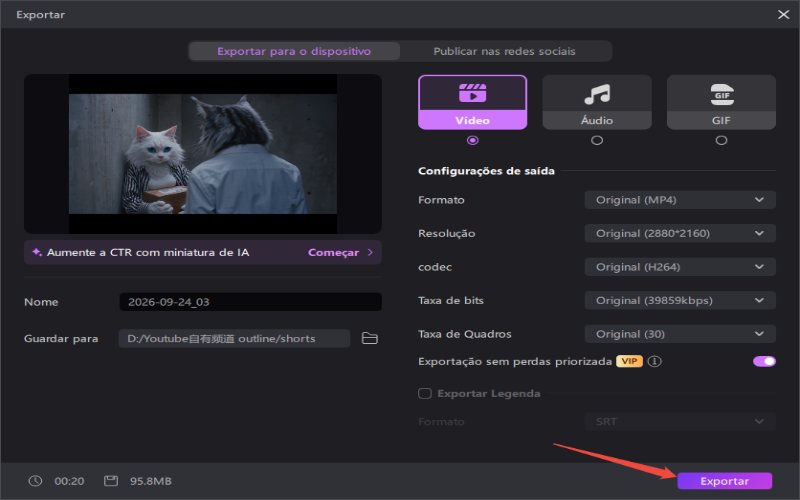Click the sparkle icon in AI thumbnail banner
Screen dimensions: 800x500
(x=37, y=252)
